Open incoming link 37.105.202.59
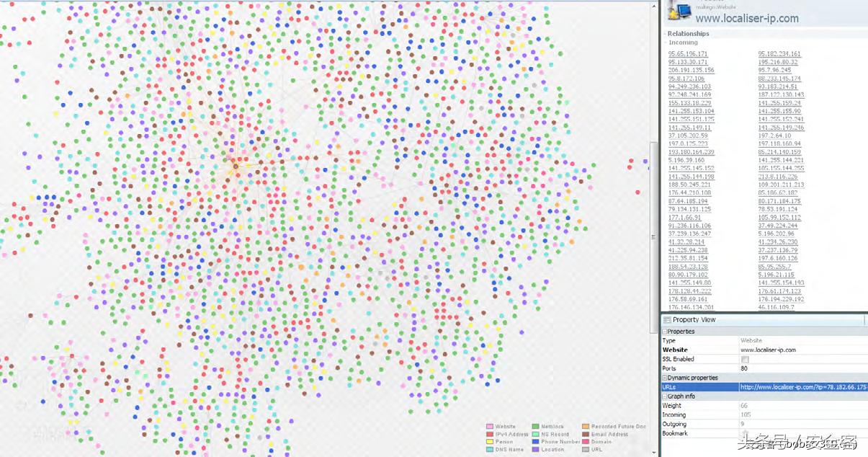This screenshot has width=868, height=457. click(688, 136)
